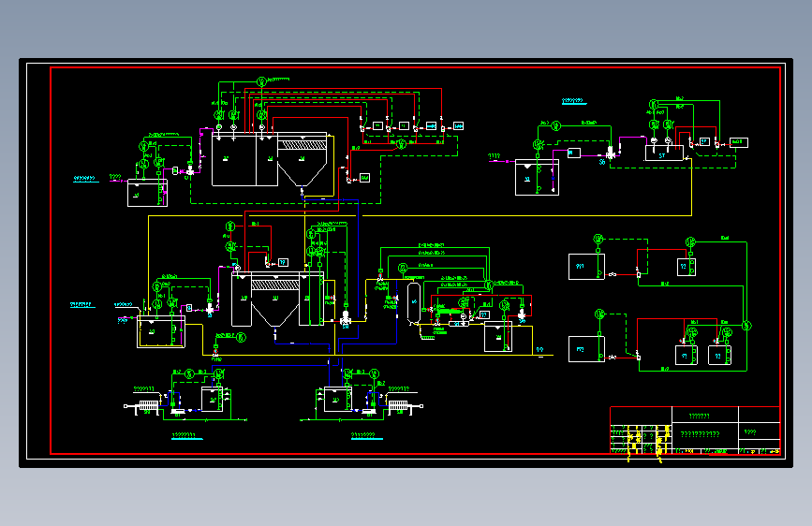Screen dimensions: 812x526
Task: Click the cyan underlined title under the bottom-left filter press
Action: (x=187, y=436)
